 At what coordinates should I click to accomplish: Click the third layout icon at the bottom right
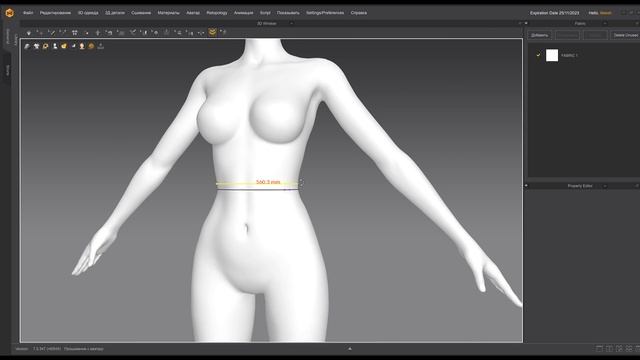pyautogui.click(x=619, y=349)
